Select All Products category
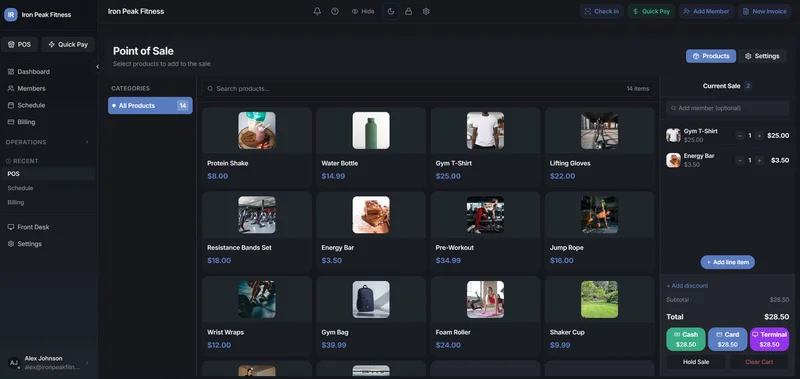The image size is (800, 379). coord(150,106)
